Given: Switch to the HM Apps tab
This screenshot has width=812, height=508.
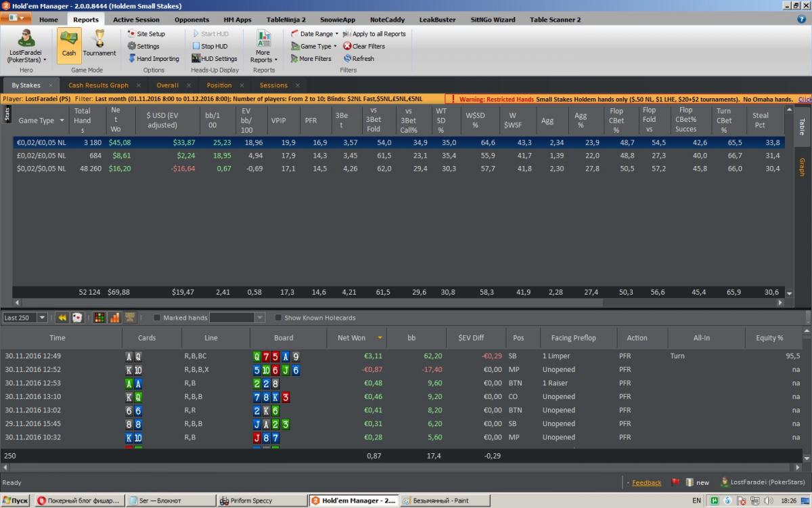Looking at the screenshot, I should [x=238, y=20].
